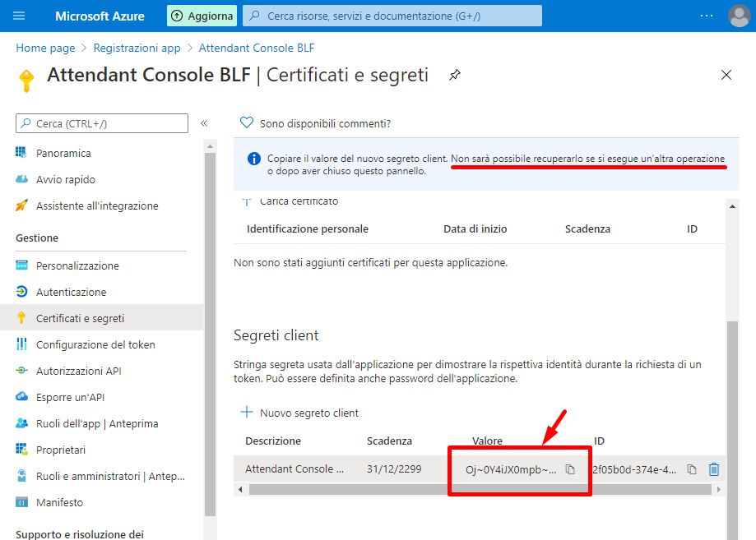Click the blue info icon in banner
The height and width of the screenshot is (540, 756).
253,159
